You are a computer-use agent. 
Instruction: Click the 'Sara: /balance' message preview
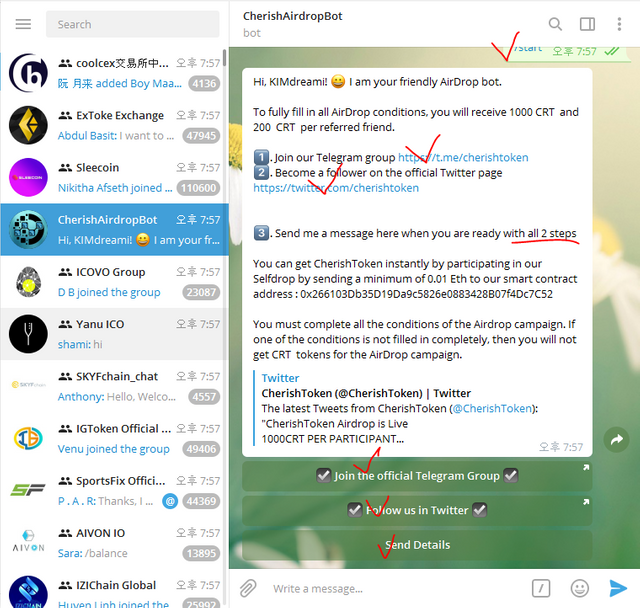click(x=93, y=554)
